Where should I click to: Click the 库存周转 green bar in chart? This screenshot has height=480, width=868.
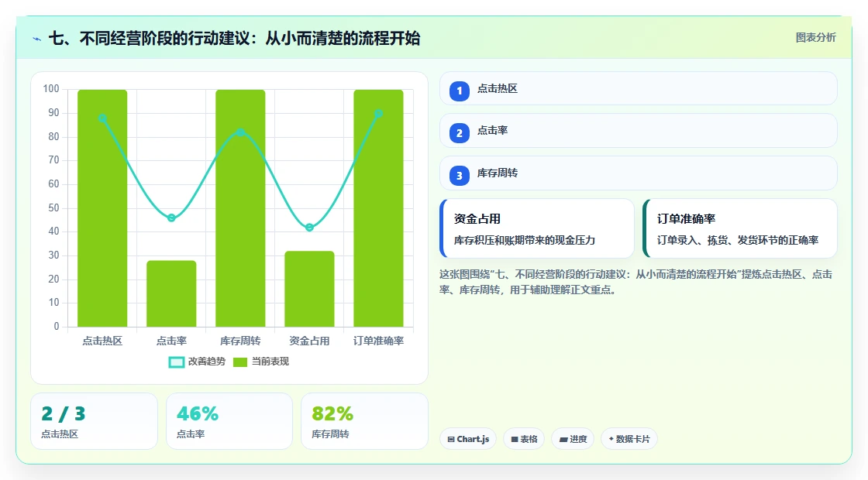(240, 208)
